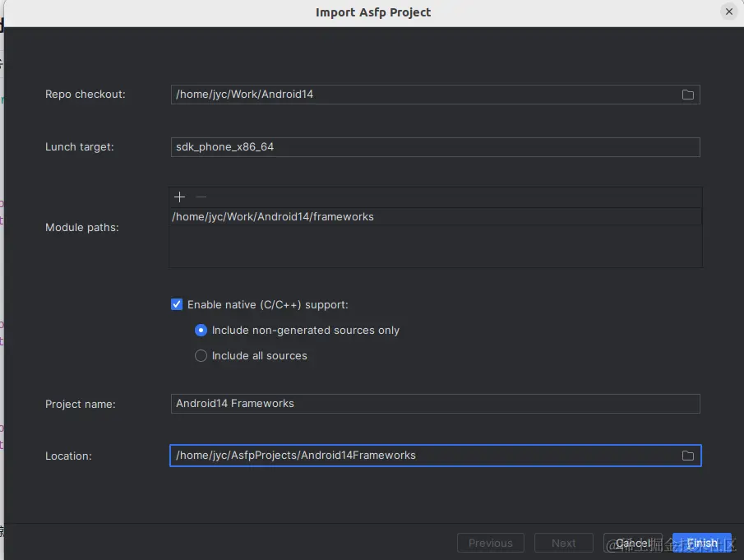This screenshot has height=560, width=744.
Task: Click the Next button
Action: pos(563,543)
